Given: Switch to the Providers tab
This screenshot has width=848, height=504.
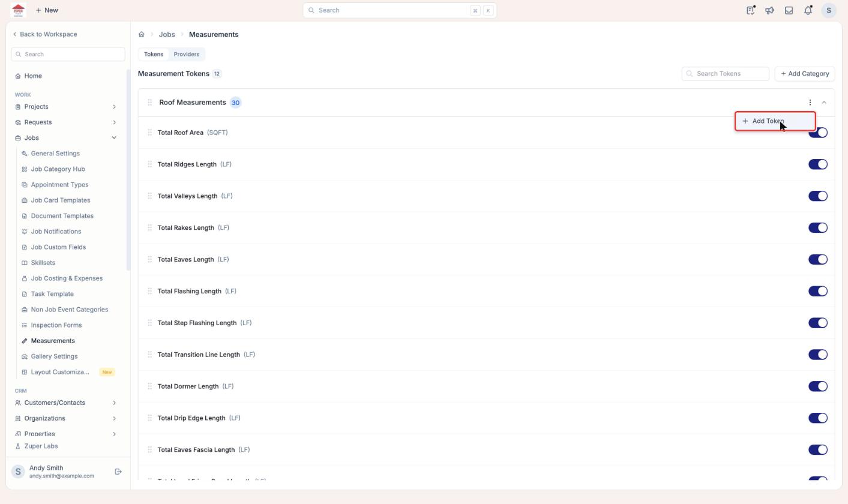Looking at the screenshot, I should coord(187,55).
